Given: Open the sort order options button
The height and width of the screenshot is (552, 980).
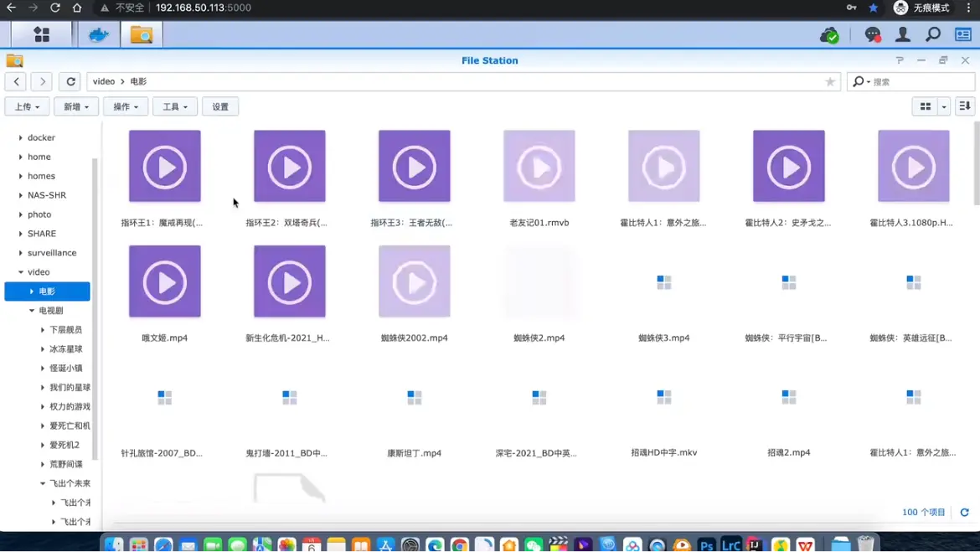Looking at the screenshot, I should (x=965, y=106).
